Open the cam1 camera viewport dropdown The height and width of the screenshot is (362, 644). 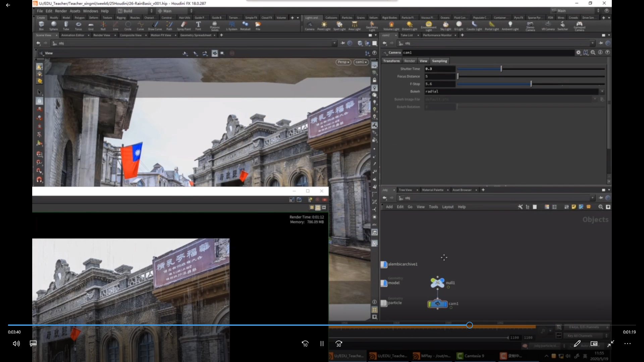pos(361,62)
